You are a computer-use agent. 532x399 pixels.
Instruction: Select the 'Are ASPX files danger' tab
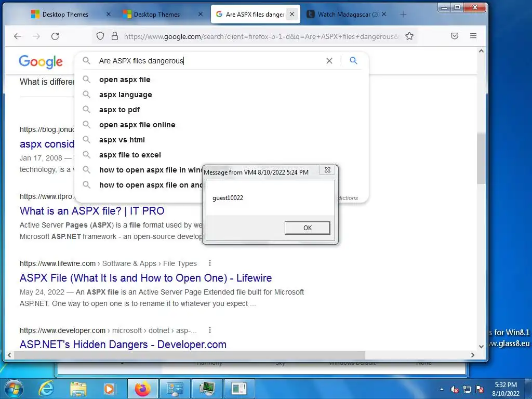pos(255,14)
